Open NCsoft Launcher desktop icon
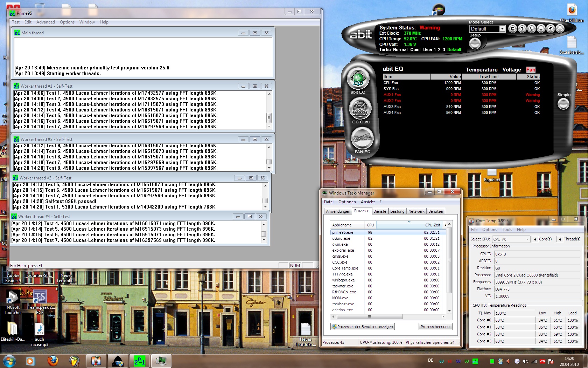 coord(13,302)
